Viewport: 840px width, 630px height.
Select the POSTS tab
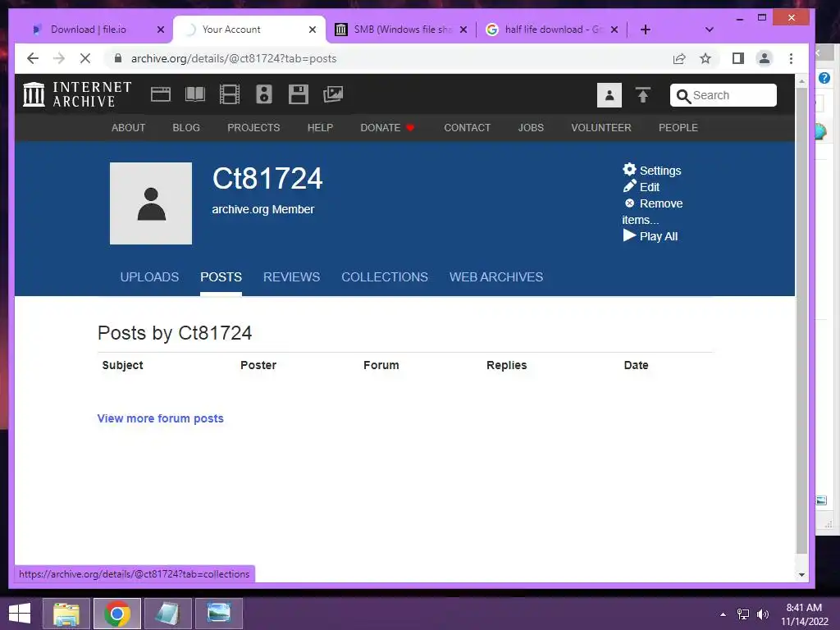pos(221,277)
